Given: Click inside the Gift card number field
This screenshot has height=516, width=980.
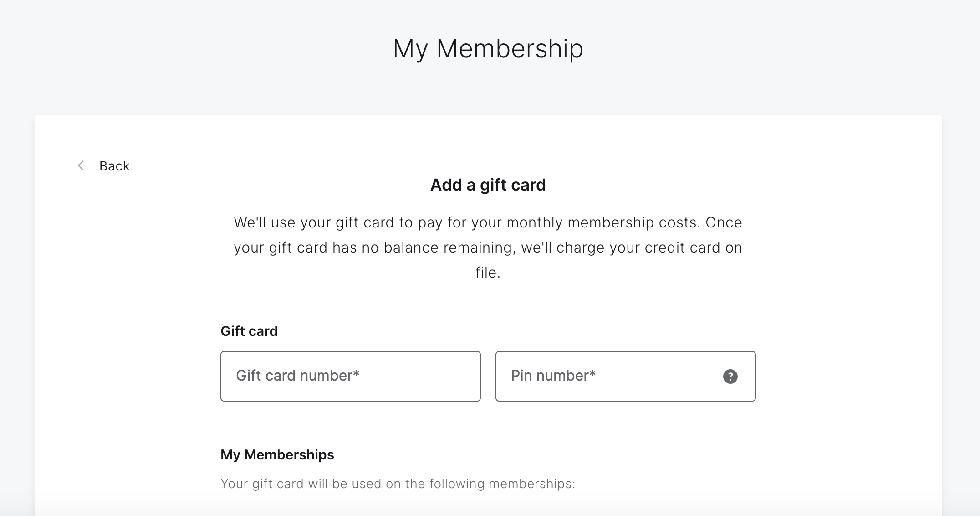Looking at the screenshot, I should click(x=350, y=376).
